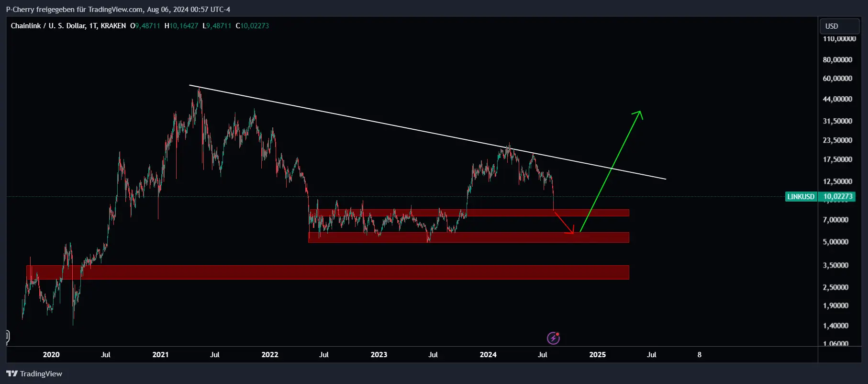Click the 5,00000 price axis label

tap(835, 242)
